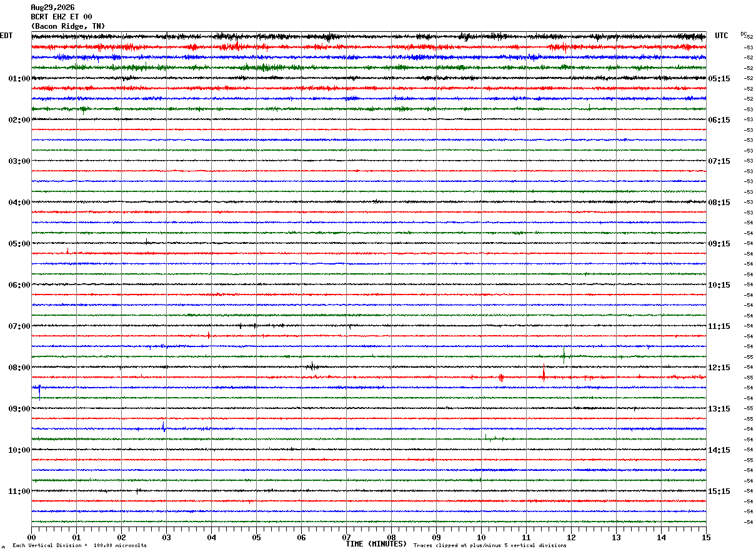Click the Aug29,2026 date text
756x554 pixels.
point(52,8)
